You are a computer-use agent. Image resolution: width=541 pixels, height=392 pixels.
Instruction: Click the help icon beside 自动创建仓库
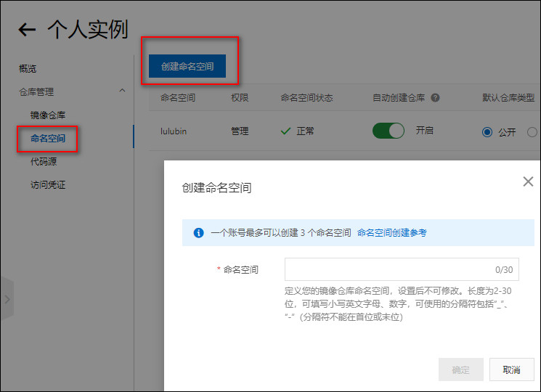[x=435, y=98]
